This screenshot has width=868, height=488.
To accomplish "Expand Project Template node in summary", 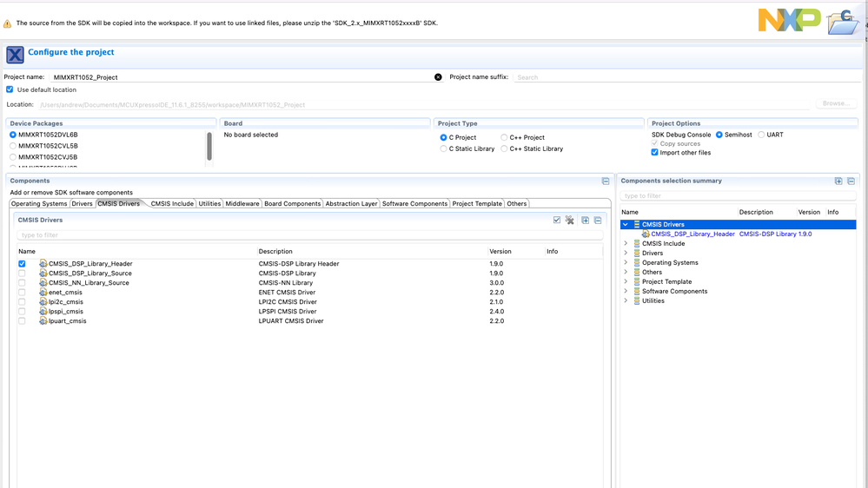I will pos(626,281).
